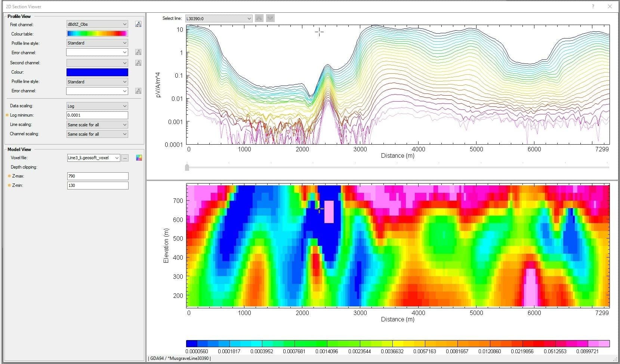Viewport: 620px width, 364px height.
Task: Click the blue Colour swatch for second channel
Action: (97, 72)
